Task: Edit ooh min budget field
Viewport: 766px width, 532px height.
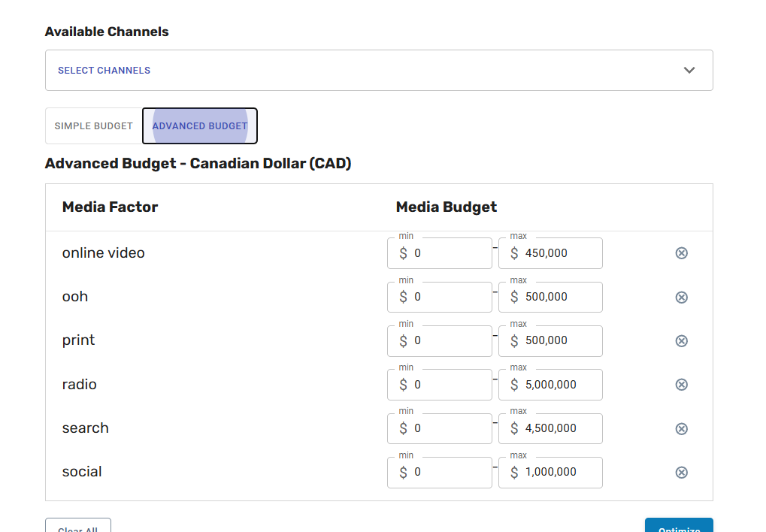Action: (x=440, y=297)
